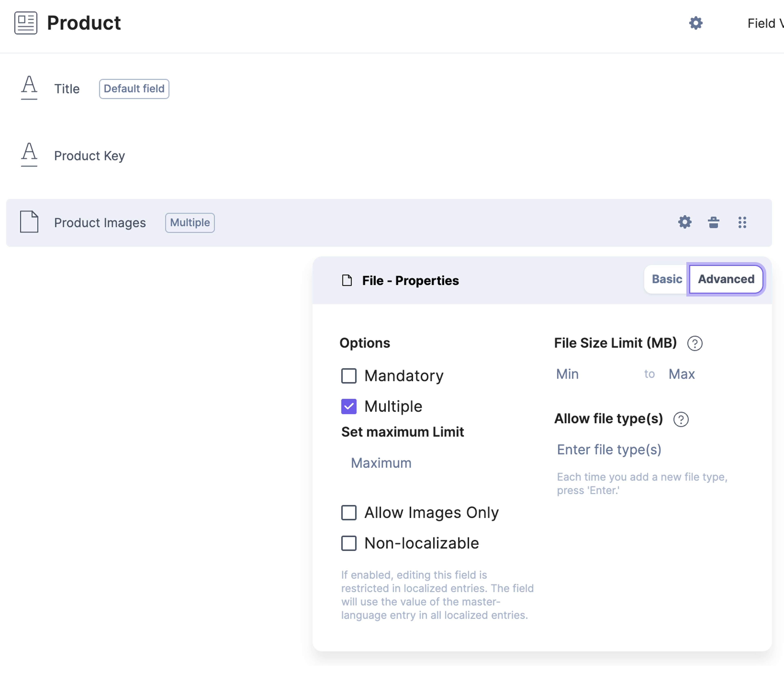Select the Product Key field row
Image resolution: width=784 pixels, height=681 pixels.
pyautogui.click(x=389, y=155)
